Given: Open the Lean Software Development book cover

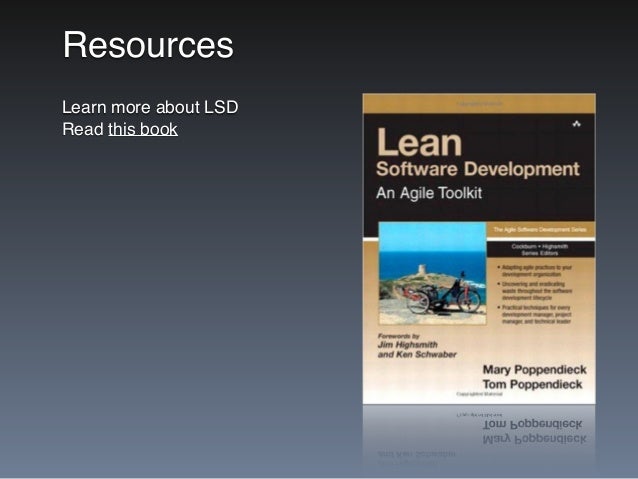Looking at the screenshot, I should coord(479,249).
